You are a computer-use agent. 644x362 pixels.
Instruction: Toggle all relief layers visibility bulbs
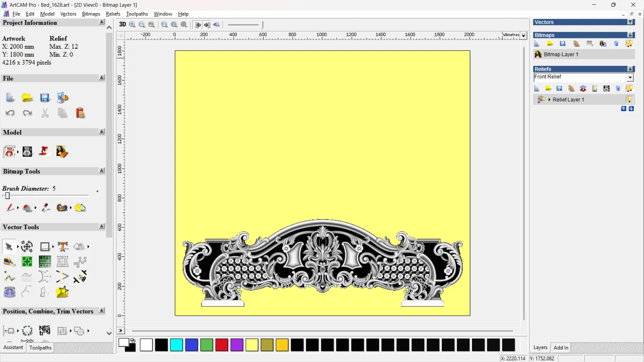pyautogui.click(x=629, y=88)
